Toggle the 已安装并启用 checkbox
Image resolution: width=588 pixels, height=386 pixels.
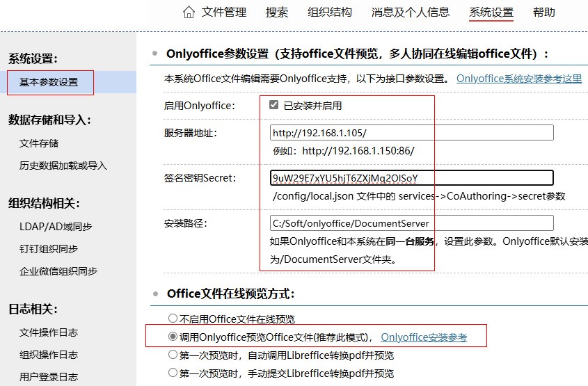(273, 105)
